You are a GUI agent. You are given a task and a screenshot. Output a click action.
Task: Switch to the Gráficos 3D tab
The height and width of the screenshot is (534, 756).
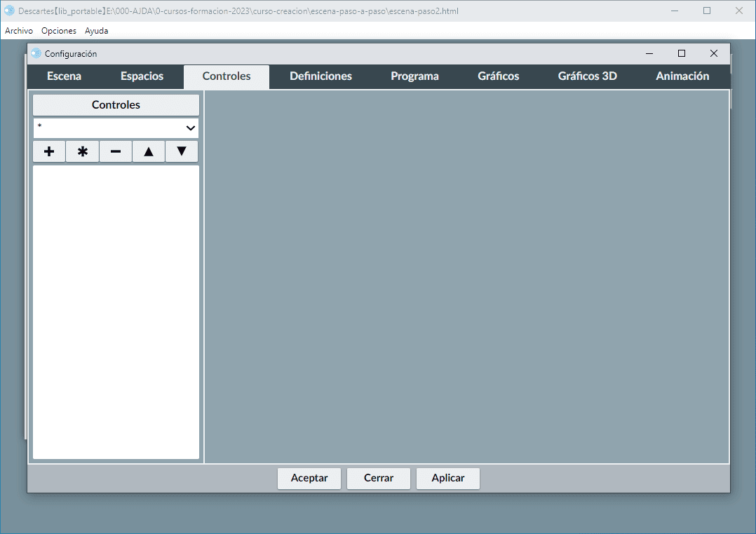click(x=587, y=76)
